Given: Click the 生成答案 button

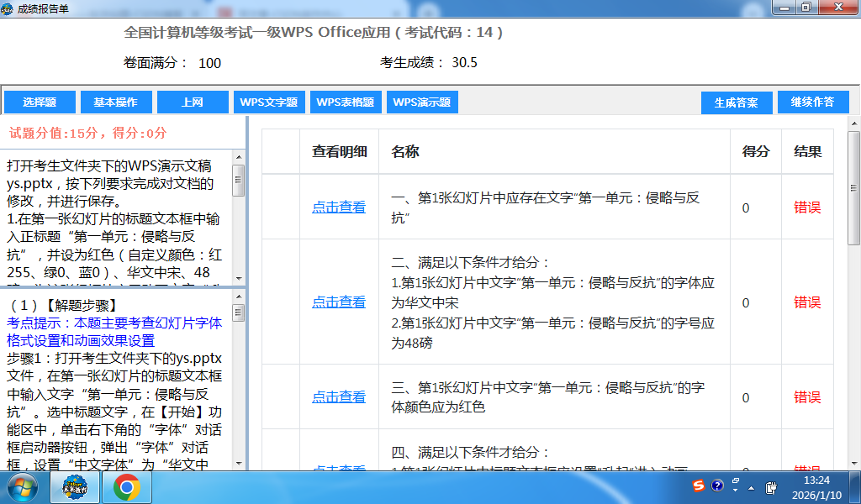Looking at the screenshot, I should click(x=737, y=102).
